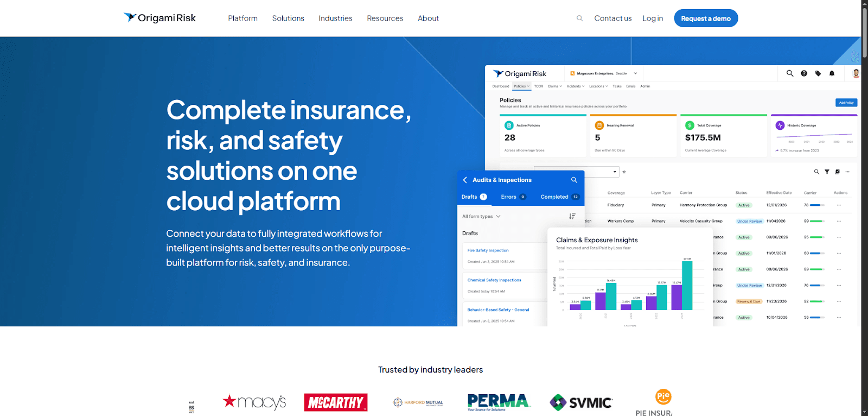Open Behavior-Based Safety - General draft

tap(498, 310)
